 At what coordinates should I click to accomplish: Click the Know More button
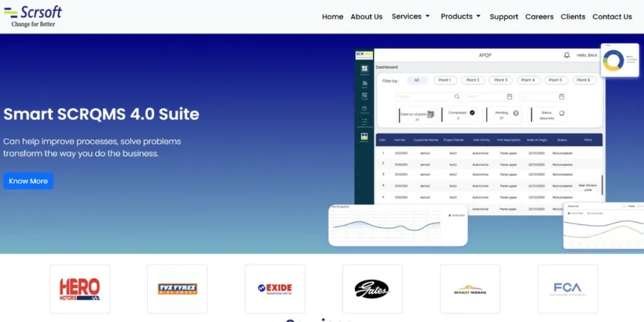[28, 181]
